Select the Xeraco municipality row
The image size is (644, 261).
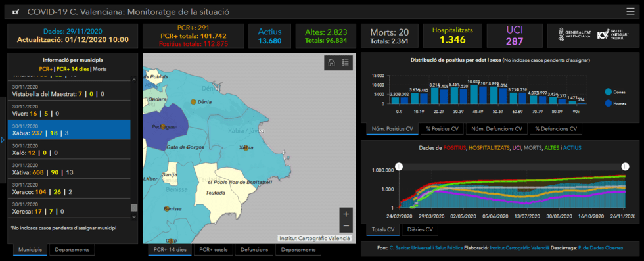click(x=69, y=188)
